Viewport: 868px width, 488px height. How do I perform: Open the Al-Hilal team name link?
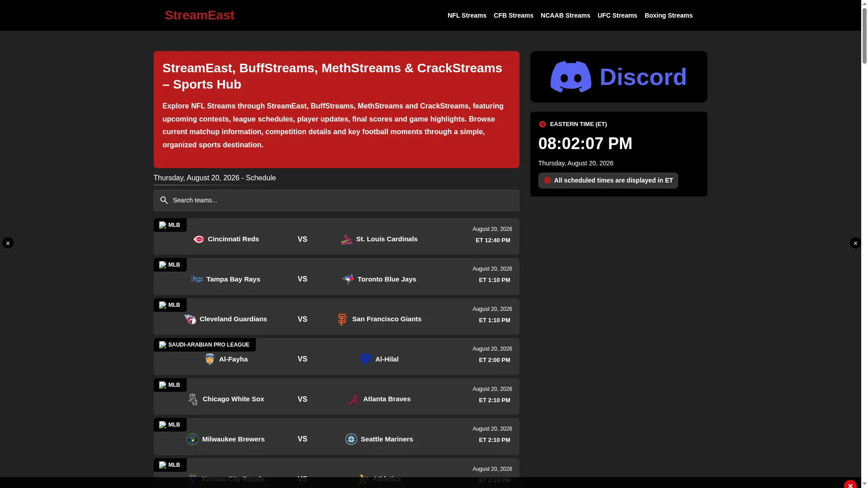tap(387, 359)
